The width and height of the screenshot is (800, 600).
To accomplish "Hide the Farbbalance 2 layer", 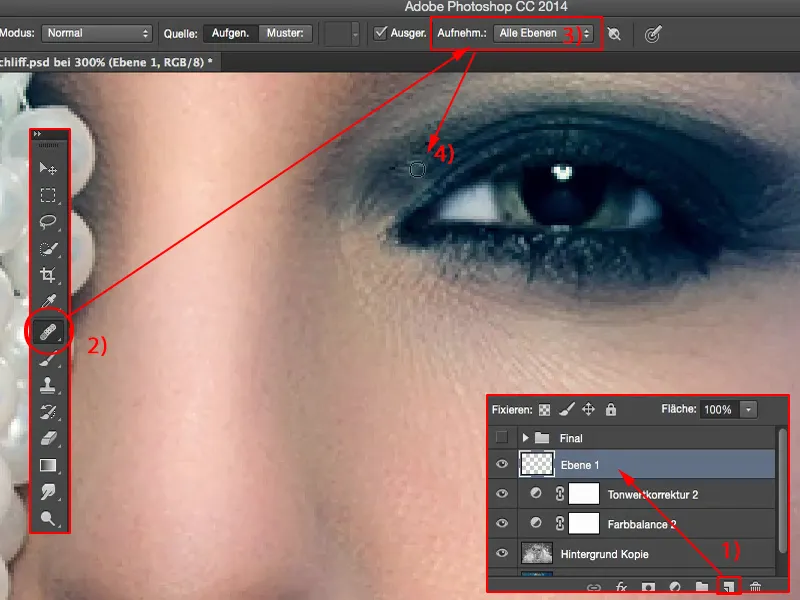I will point(502,523).
